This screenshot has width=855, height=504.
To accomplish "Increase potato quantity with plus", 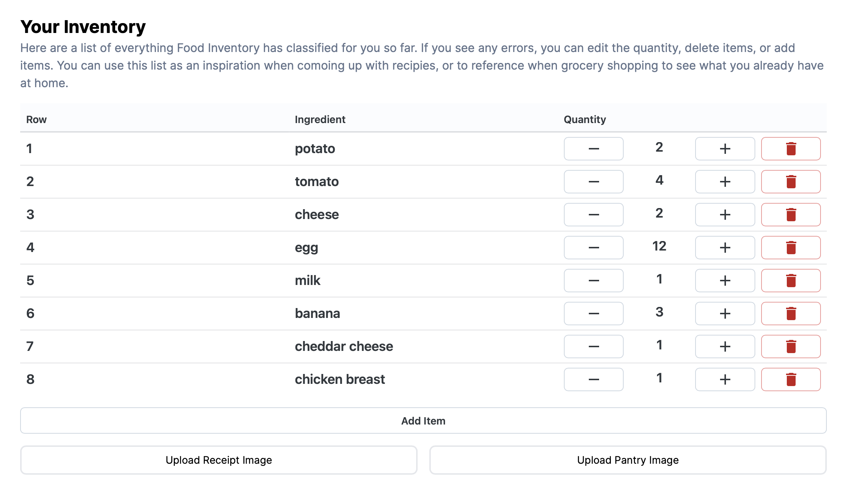I will coord(725,149).
